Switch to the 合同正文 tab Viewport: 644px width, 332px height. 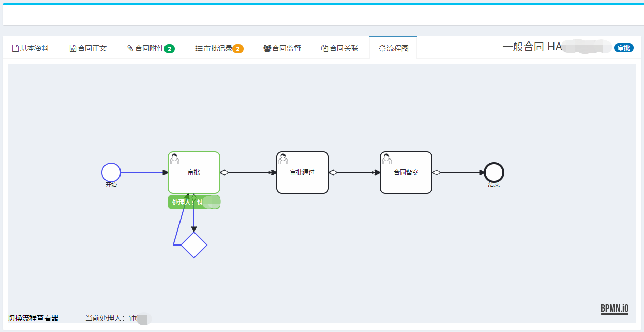point(88,48)
